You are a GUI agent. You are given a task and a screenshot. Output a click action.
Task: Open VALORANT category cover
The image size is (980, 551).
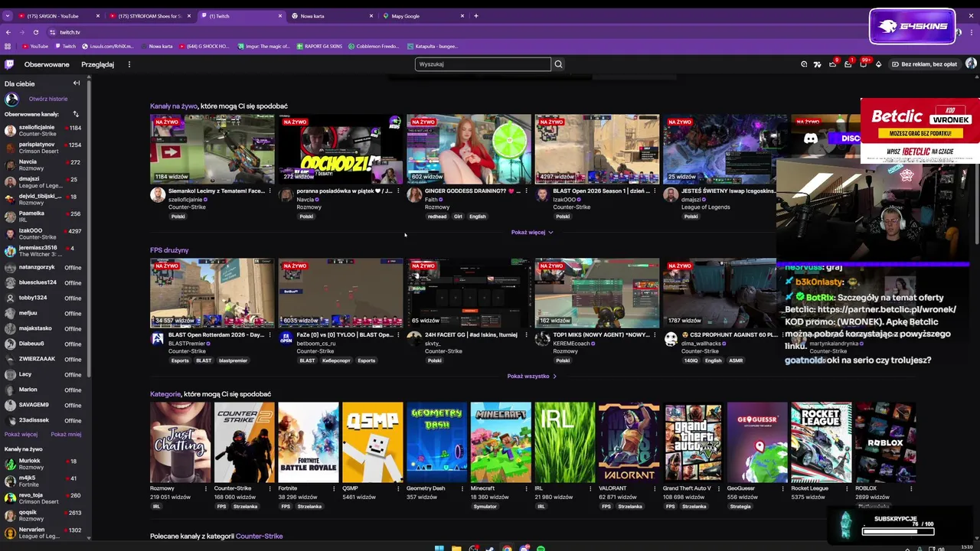tap(629, 442)
